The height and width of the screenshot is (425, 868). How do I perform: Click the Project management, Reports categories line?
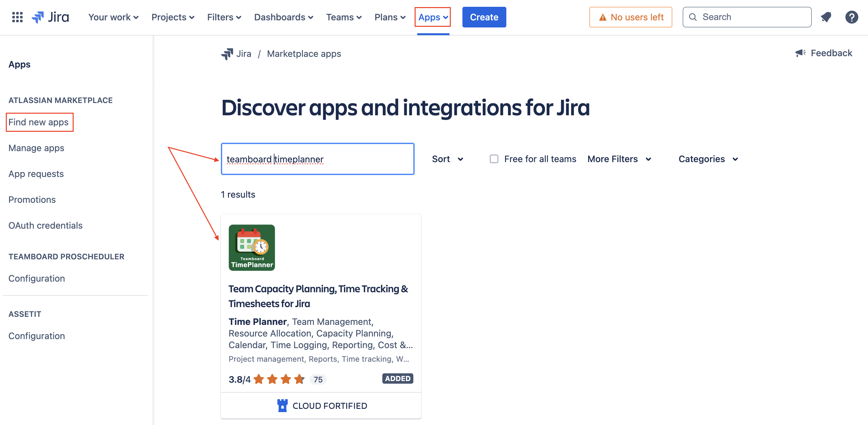pos(319,359)
